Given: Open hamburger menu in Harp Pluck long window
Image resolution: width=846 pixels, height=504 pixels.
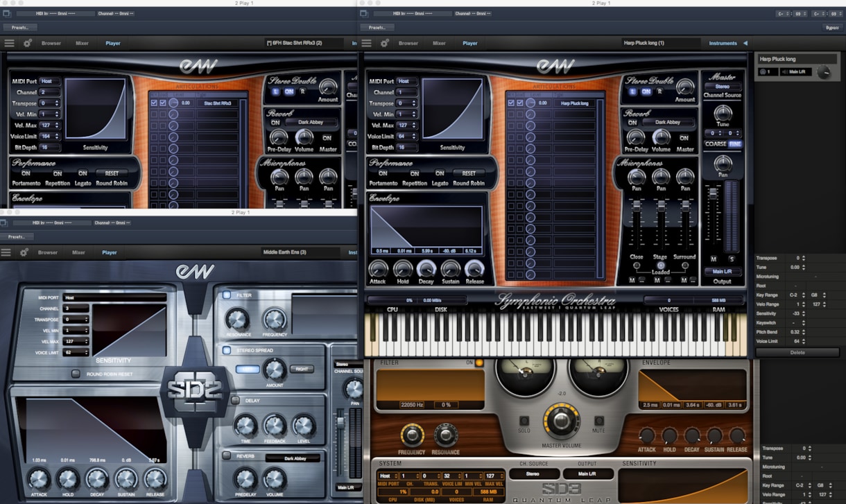Looking at the screenshot, I should tap(366, 43).
